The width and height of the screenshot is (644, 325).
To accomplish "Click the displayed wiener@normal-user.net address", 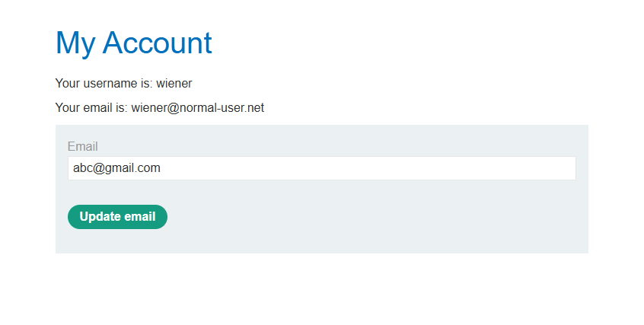I will [197, 108].
